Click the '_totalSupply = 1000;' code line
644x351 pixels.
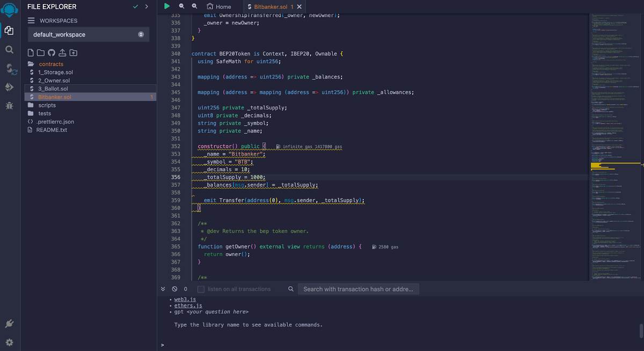coord(235,177)
